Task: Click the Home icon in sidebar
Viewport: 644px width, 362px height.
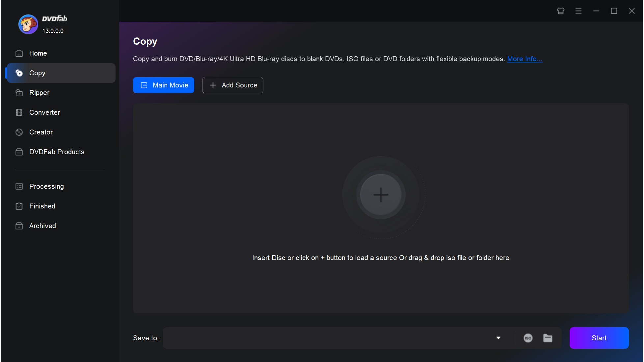Action: 19,53
